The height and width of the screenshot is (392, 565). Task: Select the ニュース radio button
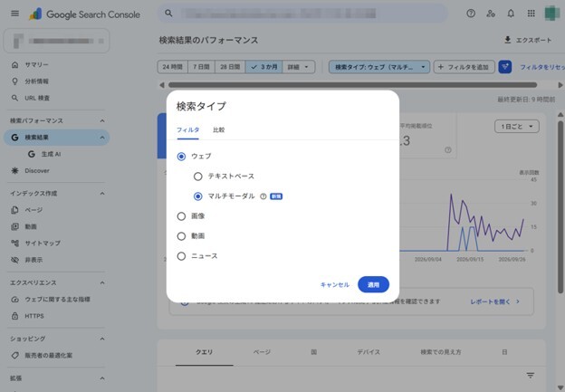[181, 256]
